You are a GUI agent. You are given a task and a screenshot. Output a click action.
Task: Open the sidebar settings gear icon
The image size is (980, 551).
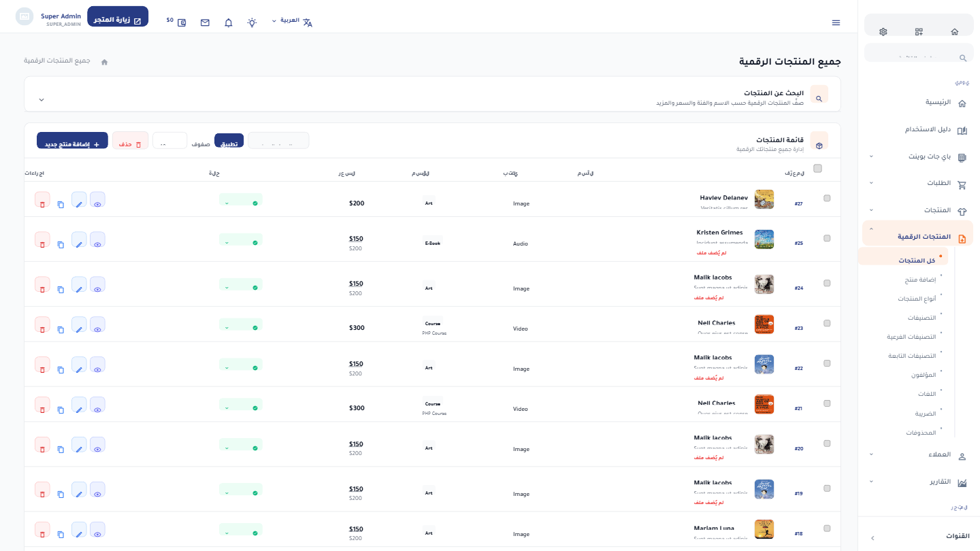point(883,32)
